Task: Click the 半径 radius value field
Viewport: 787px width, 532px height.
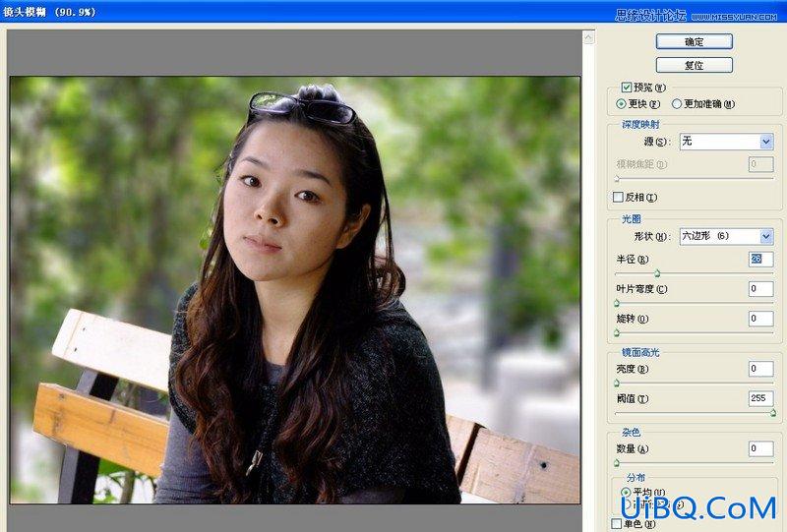Action: (760, 259)
